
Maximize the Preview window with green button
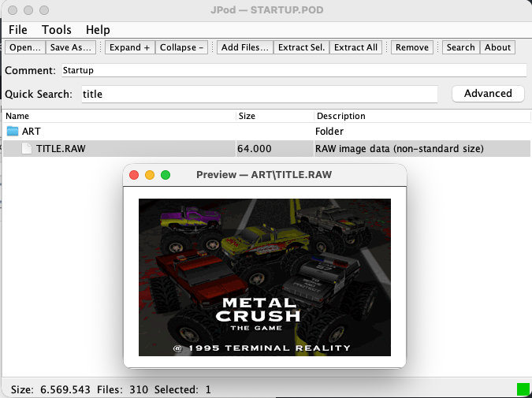pos(166,175)
